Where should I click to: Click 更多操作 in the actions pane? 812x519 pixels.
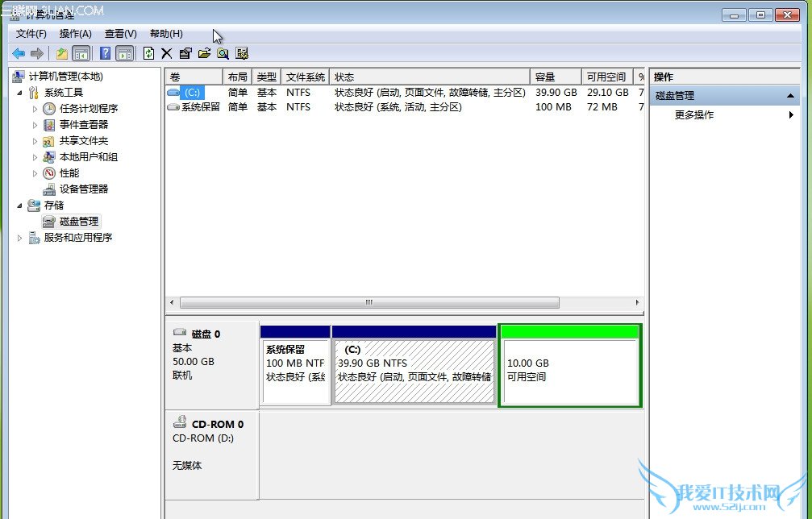click(x=694, y=115)
